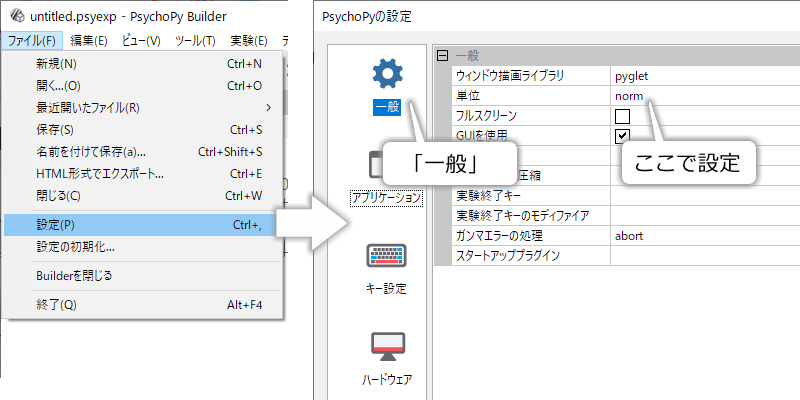800x400 pixels.
Task: Select 実験終了キーのモディファイア property label
Action: tap(522, 215)
